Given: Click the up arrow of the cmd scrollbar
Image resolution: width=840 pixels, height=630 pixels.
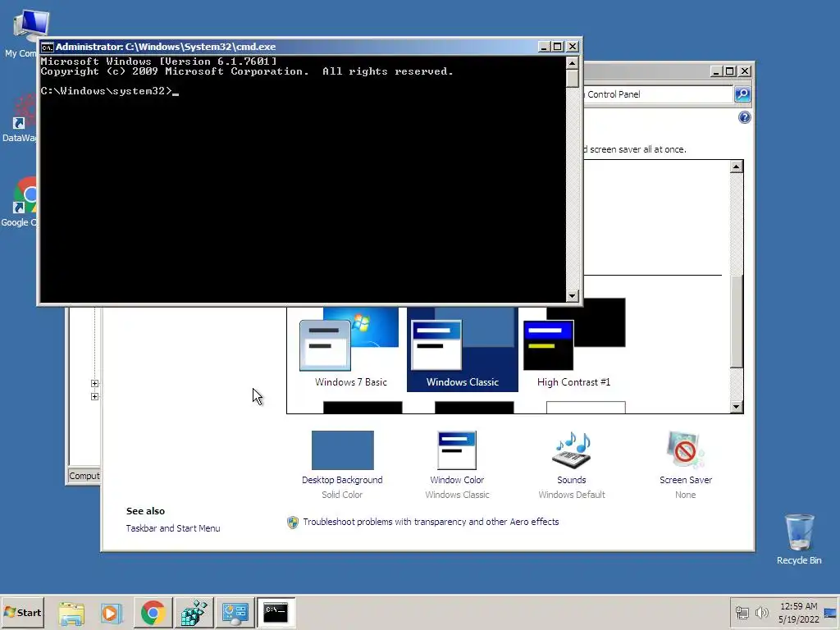Looking at the screenshot, I should (572, 62).
